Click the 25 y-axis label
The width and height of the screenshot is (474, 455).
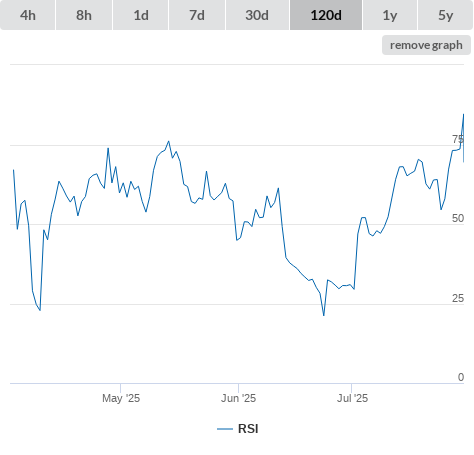[458, 298]
